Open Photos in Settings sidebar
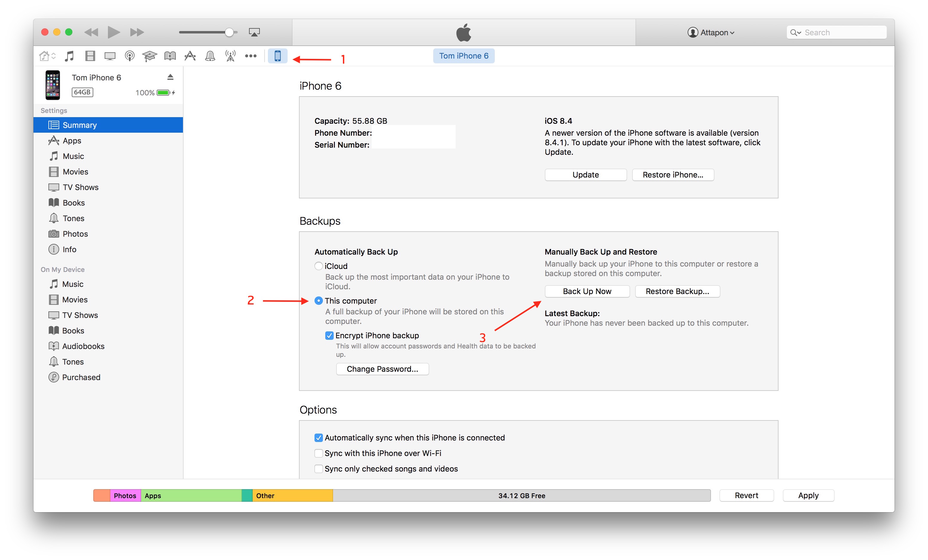The width and height of the screenshot is (928, 560). [108, 234]
